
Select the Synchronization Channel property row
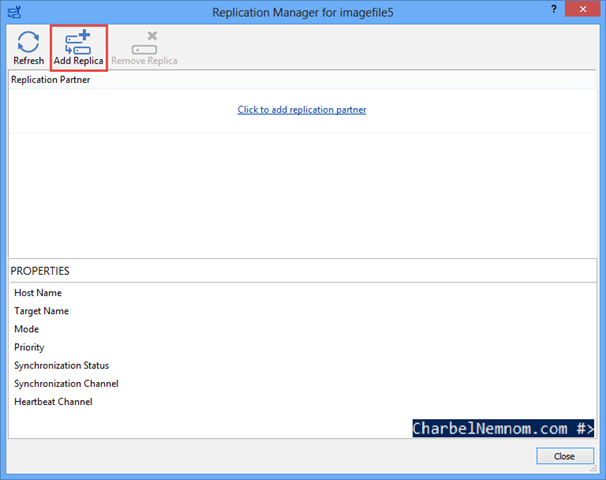[302, 384]
